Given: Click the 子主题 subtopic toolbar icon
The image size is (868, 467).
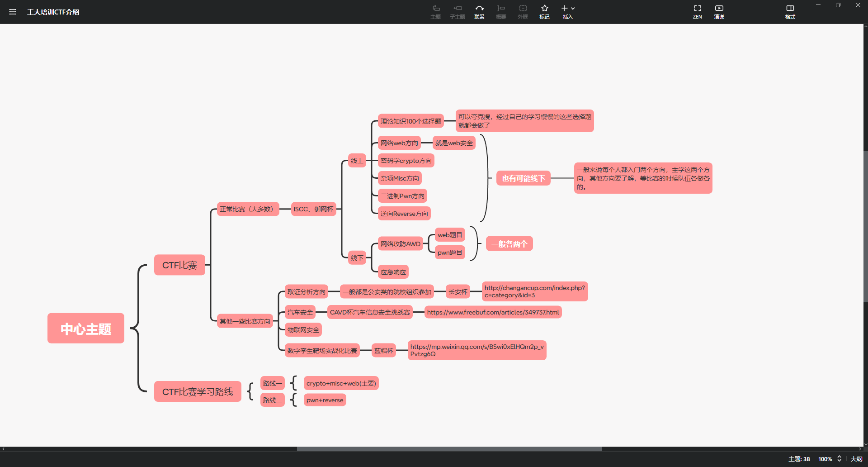Looking at the screenshot, I should tap(458, 12).
